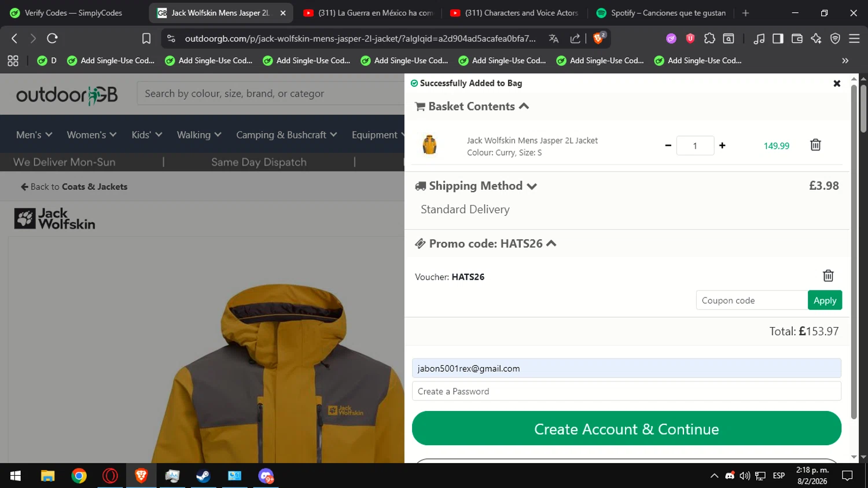Image resolution: width=868 pixels, height=488 pixels.
Task: Click the email address field
Action: click(626, 368)
